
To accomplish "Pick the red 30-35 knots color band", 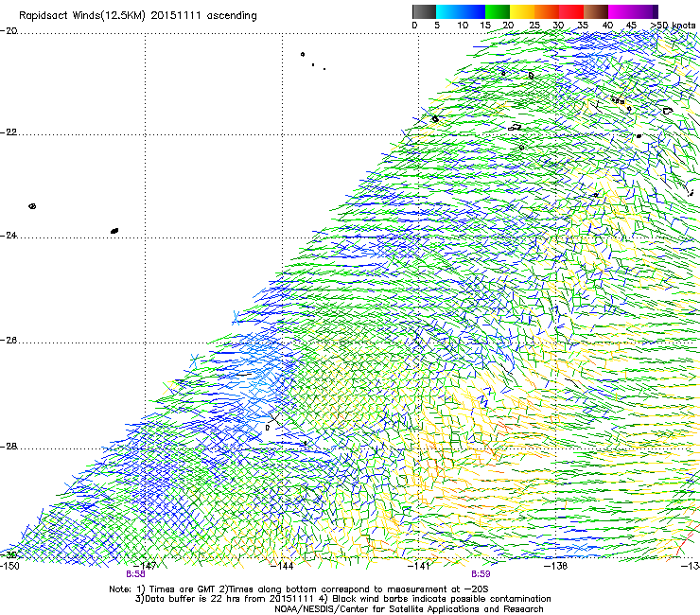I will [x=571, y=11].
